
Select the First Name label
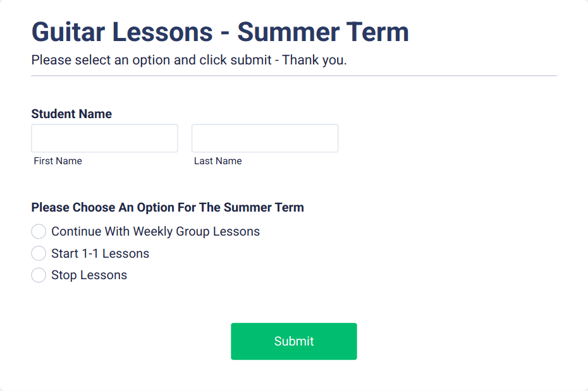58,160
